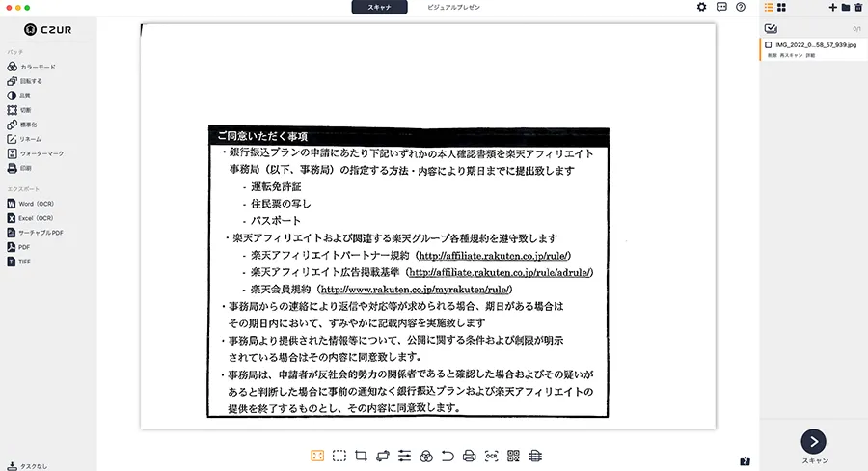Choose 切断 batch crop option

[19, 110]
